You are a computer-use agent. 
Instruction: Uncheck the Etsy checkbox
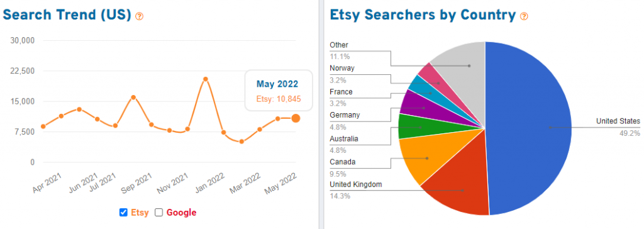[123, 213]
